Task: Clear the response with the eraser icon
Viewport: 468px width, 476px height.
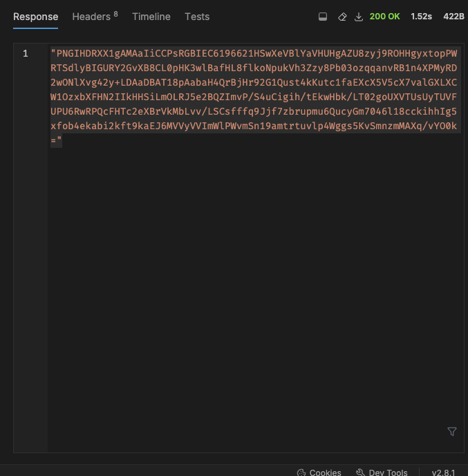Action: coord(342,17)
